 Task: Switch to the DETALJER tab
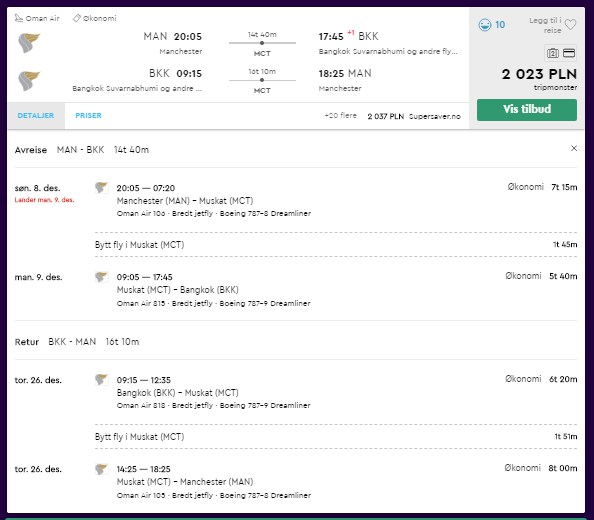tap(36, 116)
